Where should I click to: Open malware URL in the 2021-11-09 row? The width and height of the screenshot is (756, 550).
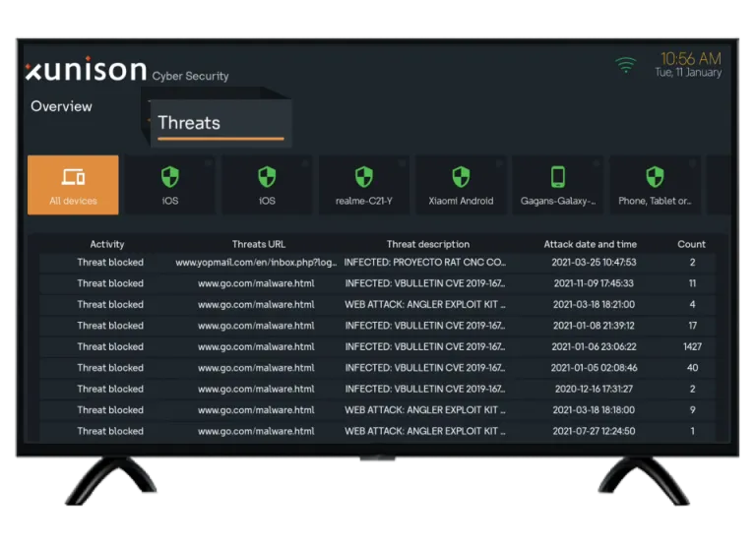click(256, 283)
